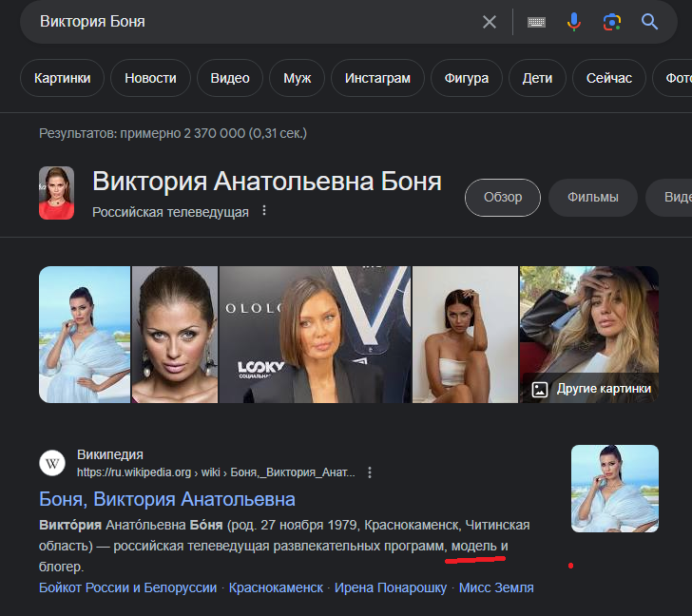Image resolution: width=692 pixels, height=616 pixels.
Task: Start voice search with microphone icon
Action: [x=574, y=22]
